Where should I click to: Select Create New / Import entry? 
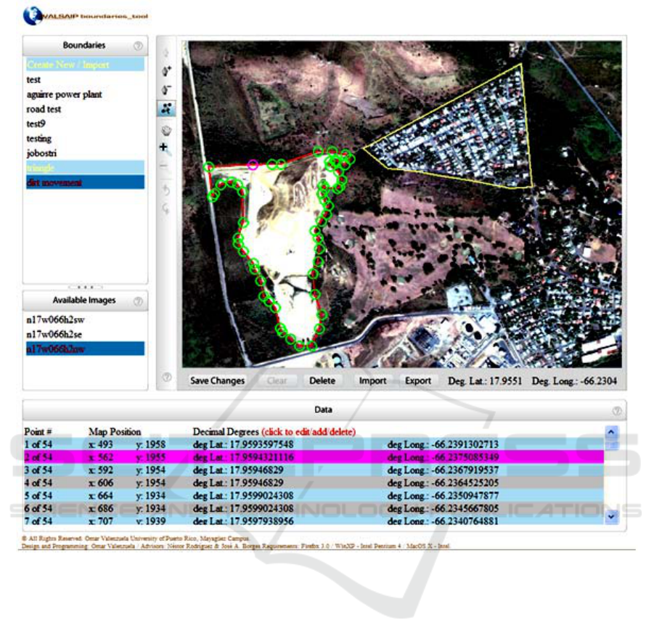click(68, 65)
